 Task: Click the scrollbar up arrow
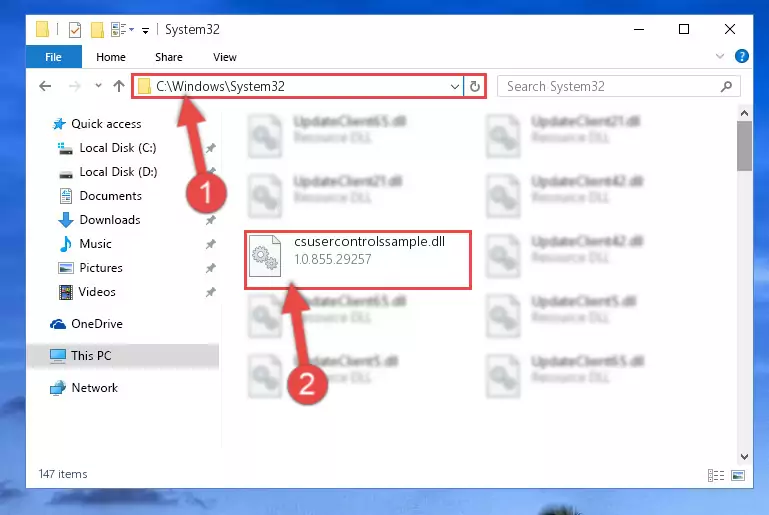coord(744,113)
